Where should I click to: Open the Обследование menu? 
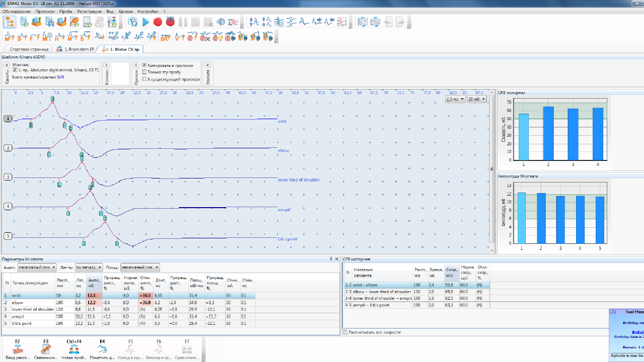tap(16, 11)
